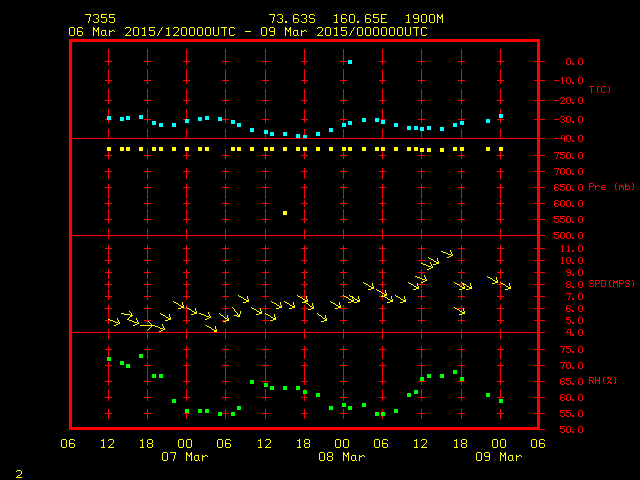Screen dimensions: 640x480
Task: Click the start time '06 Mar 2015/120000UTC'
Action: click(x=152, y=32)
